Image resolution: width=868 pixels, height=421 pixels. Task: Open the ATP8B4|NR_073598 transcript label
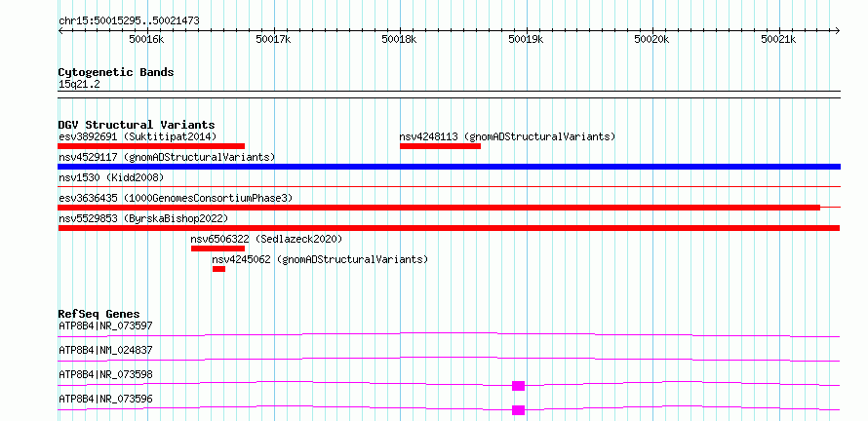coord(105,374)
